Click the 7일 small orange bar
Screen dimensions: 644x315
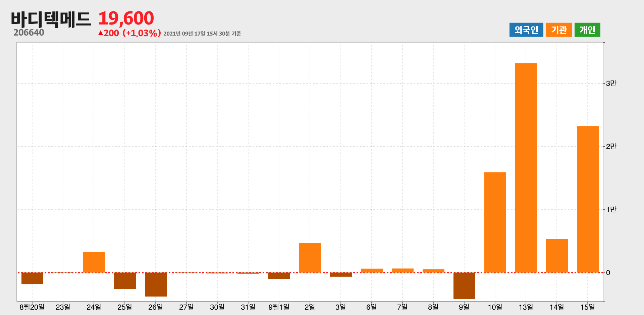[402, 271]
